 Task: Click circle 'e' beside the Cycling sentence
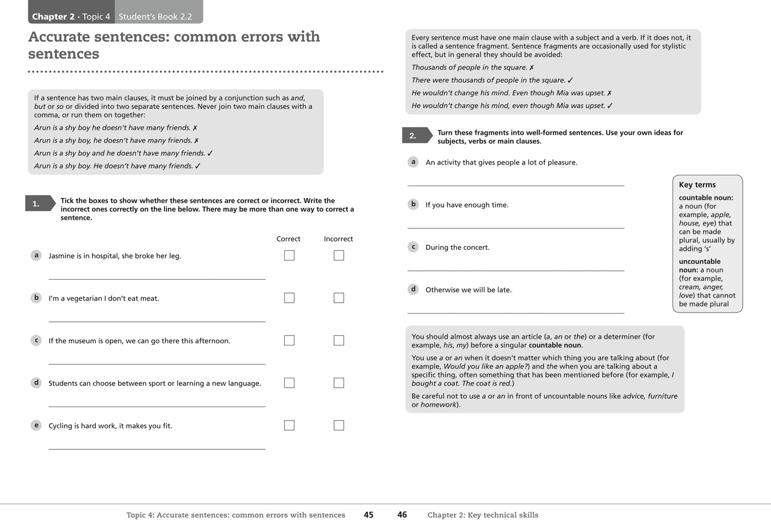point(36,425)
